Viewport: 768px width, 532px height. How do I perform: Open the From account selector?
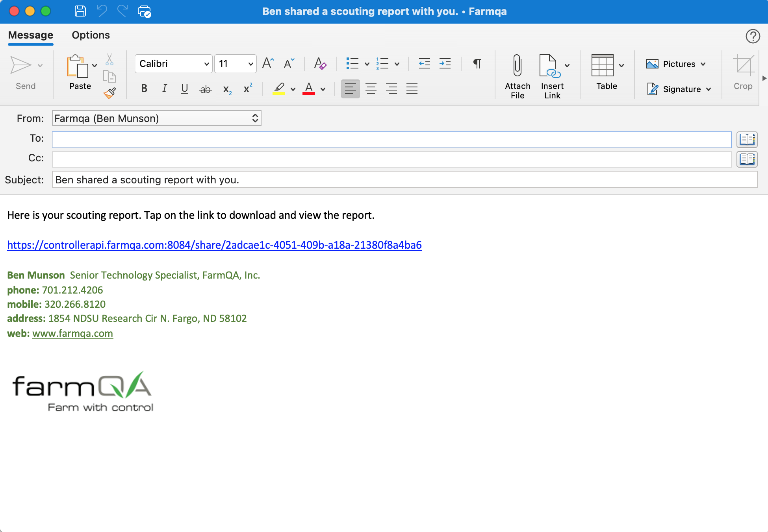[156, 118]
